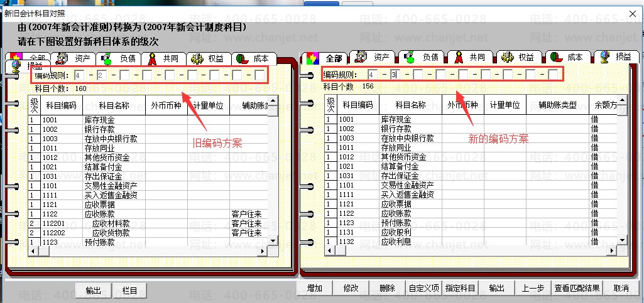Click the 指定科目 button

tap(460, 288)
